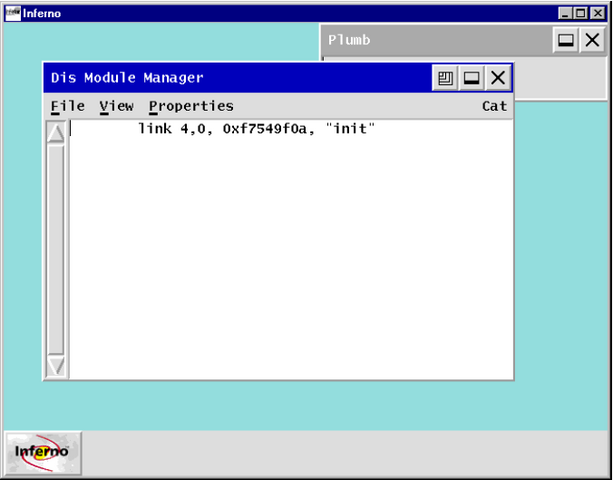Close the outer Inferno window
The image size is (613, 480).
coord(597,14)
